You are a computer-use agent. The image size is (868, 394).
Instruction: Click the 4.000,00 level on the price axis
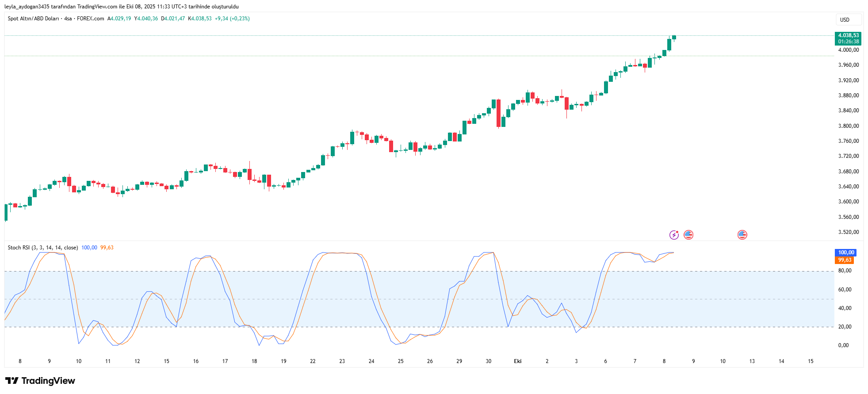848,50
